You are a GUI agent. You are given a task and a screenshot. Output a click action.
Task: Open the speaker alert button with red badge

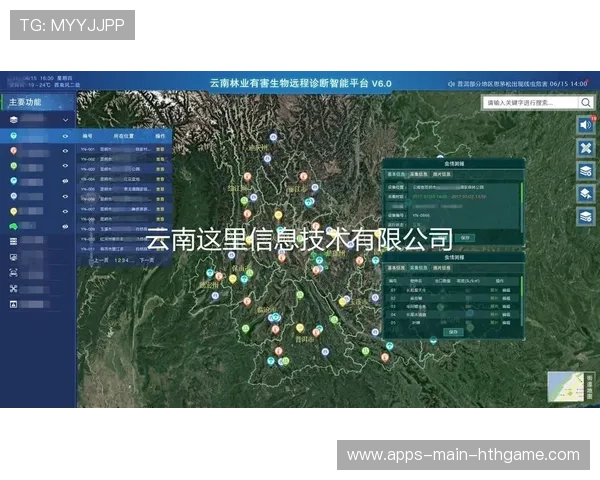coord(585,125)
